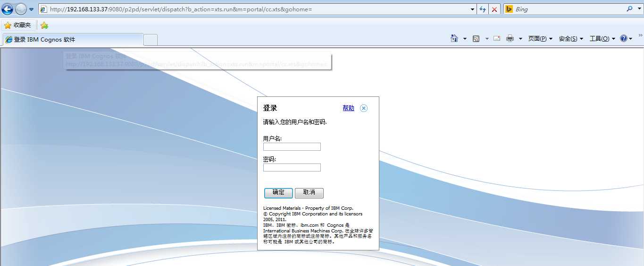Click the read mail icon
This screenshot has height=266, width=644.
coord(497,39)
